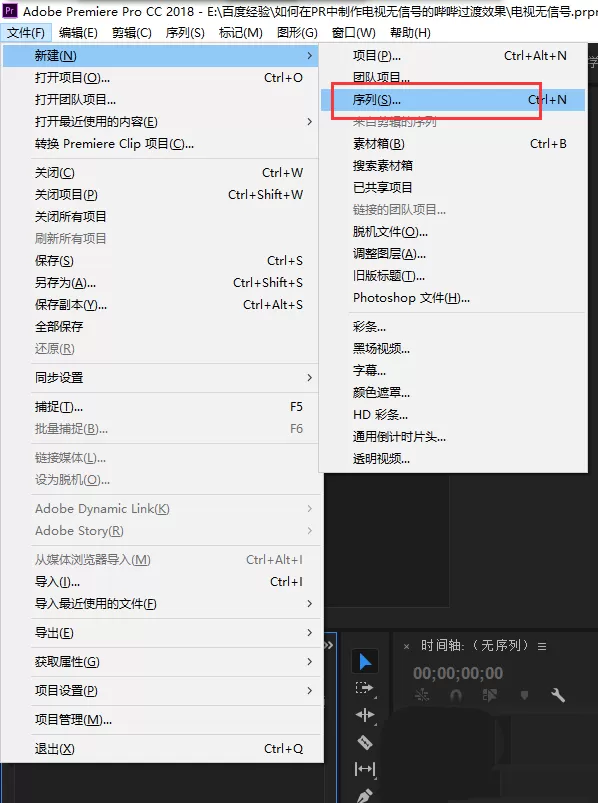This screenshot has height=803, width=598.
Task: Click the Add Marker icon in timeline
Action: tap(524, 695)
